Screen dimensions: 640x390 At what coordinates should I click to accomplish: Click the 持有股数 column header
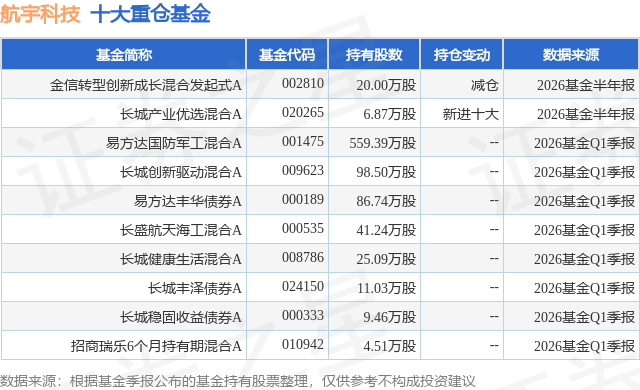pyautogui.click(x=374, y=55)
